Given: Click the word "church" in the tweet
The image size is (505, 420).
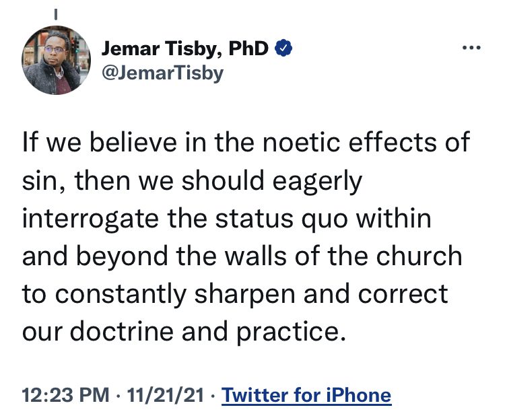Looking at the screenshot, I should (419, 256).
